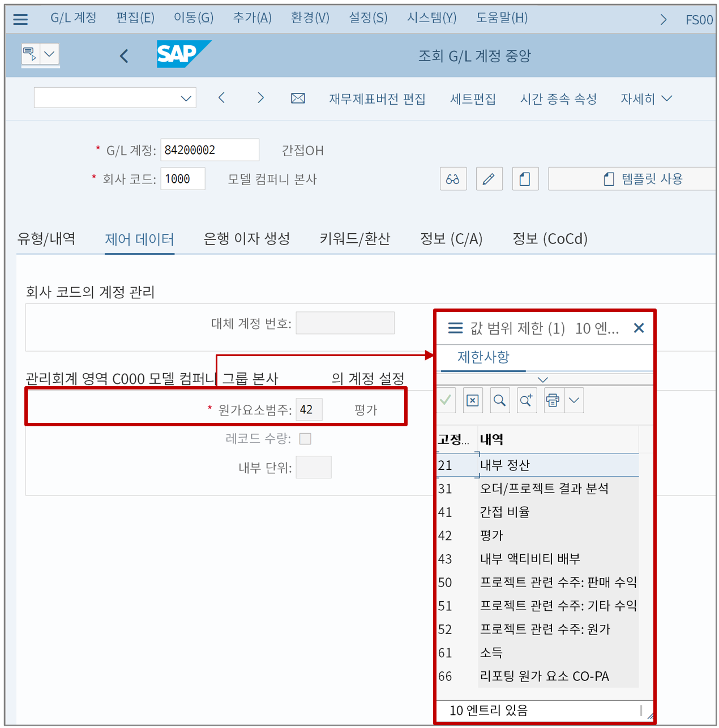Image resolution: width=719 pixels, height=728 pixels.
Task: Open the hamburger main menu
Action: point(20,19)
